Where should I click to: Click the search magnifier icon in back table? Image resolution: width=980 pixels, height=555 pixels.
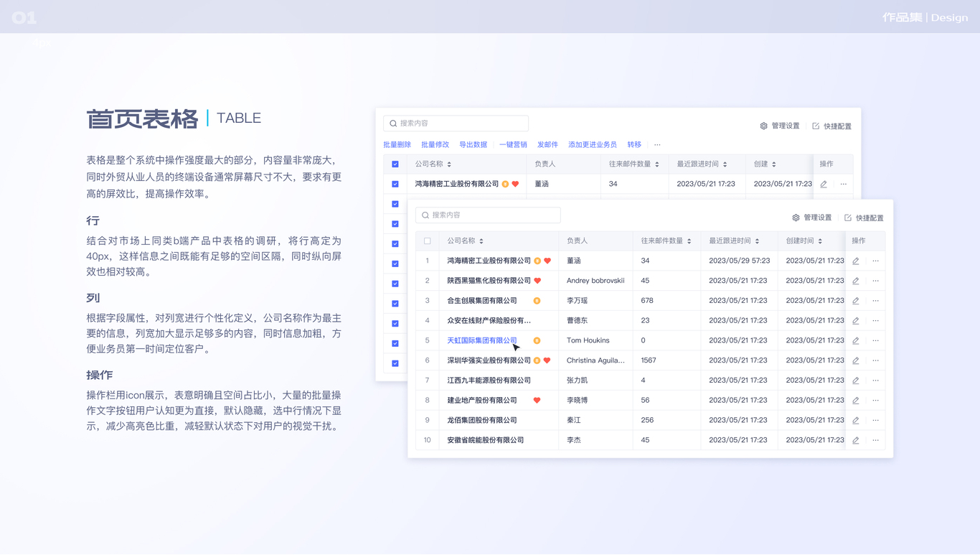[x=393, y=123]
